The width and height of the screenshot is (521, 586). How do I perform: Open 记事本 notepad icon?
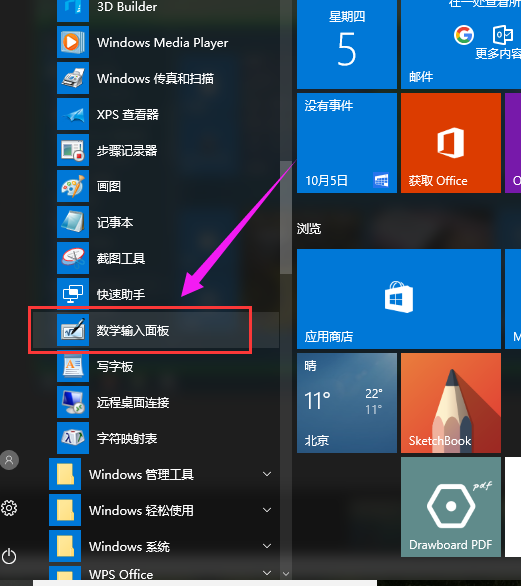73,222
